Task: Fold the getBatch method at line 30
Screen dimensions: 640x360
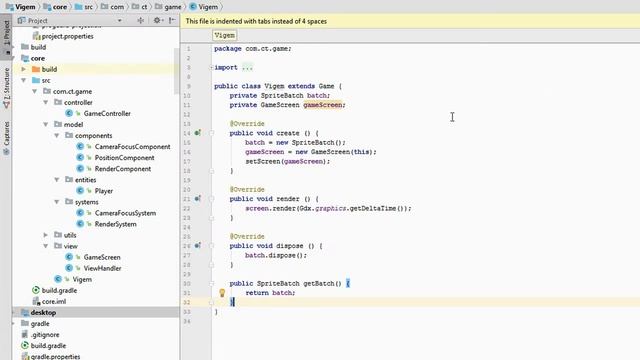Action: tap(211, 283)
